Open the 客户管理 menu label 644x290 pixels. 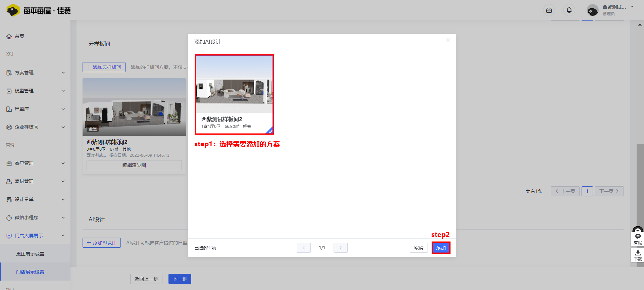(24, 163)
